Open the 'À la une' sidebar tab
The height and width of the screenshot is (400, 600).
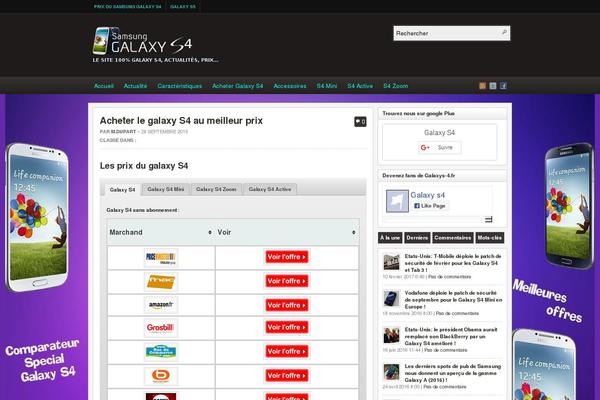tap(390, 238)
